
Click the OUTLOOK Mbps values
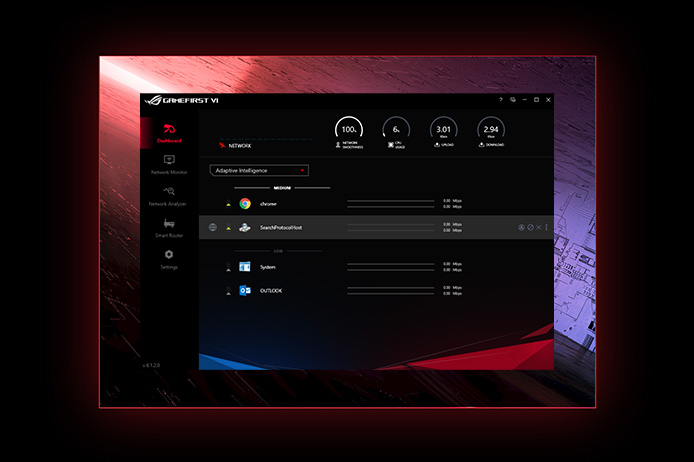452,290
